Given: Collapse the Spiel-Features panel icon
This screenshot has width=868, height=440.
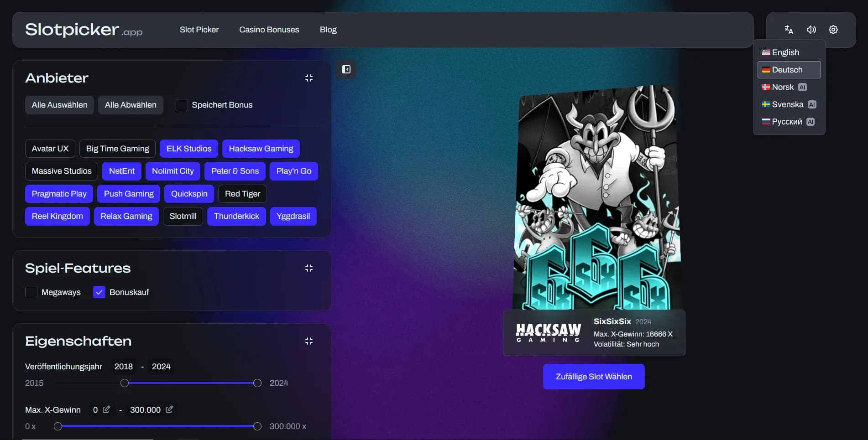Looking at the screenshot, I should (309, 268).
